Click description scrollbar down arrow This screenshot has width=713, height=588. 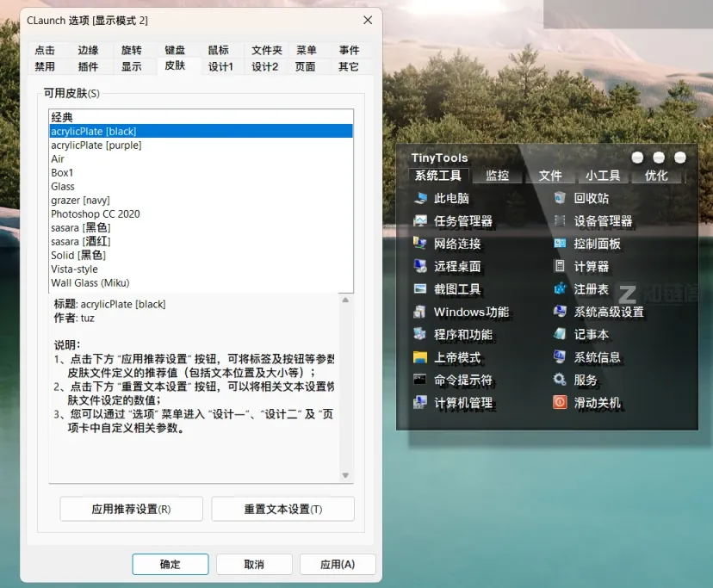coord(345,475)
